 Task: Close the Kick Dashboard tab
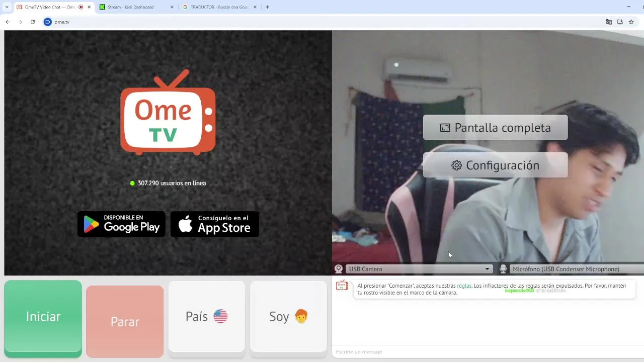[x=172, y=7]
